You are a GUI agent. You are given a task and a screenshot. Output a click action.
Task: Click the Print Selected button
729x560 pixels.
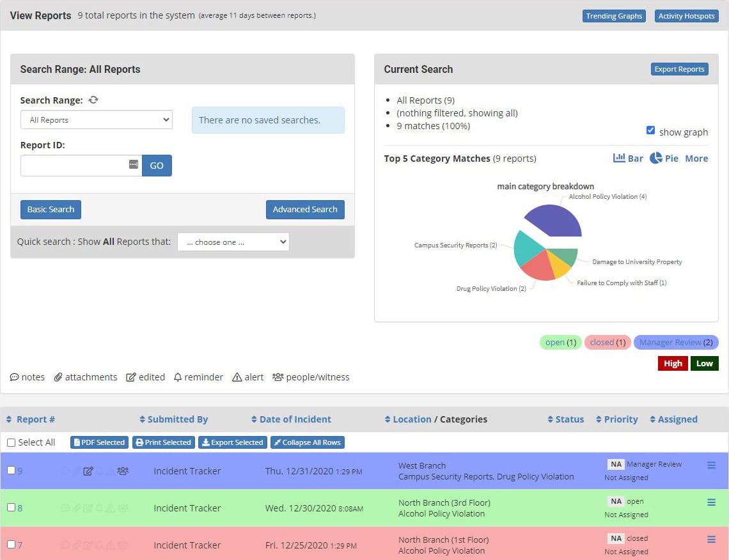(164, 442)
